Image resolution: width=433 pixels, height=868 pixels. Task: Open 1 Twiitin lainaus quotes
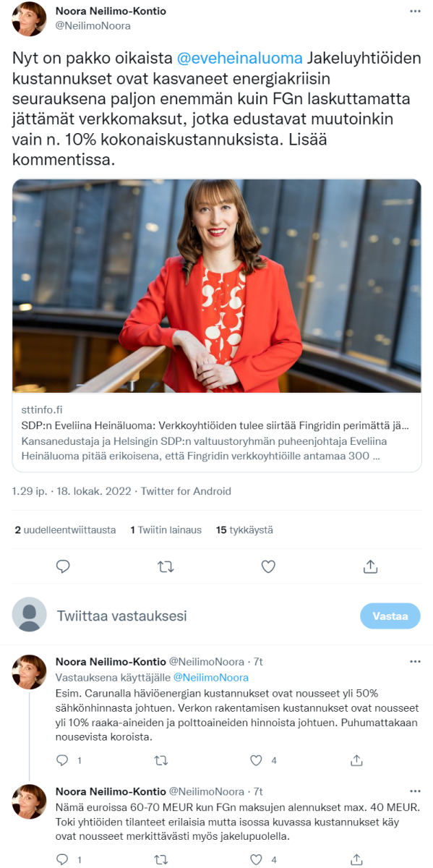[x=166, y=530]
